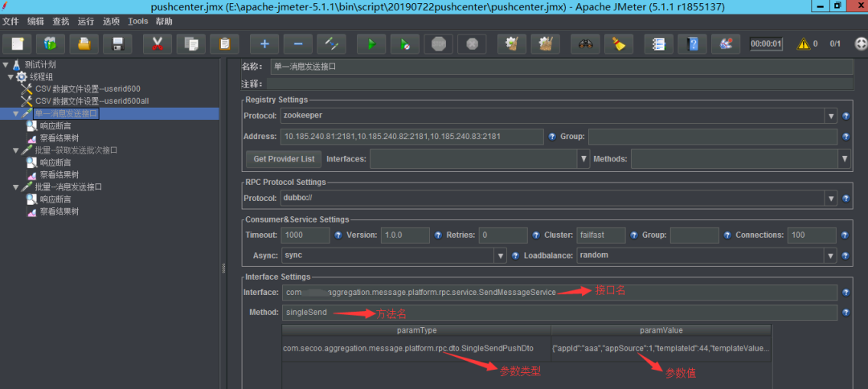Click the Toggle enable/disable toolbar icon

pyautogui.click(x=332, y=43)
